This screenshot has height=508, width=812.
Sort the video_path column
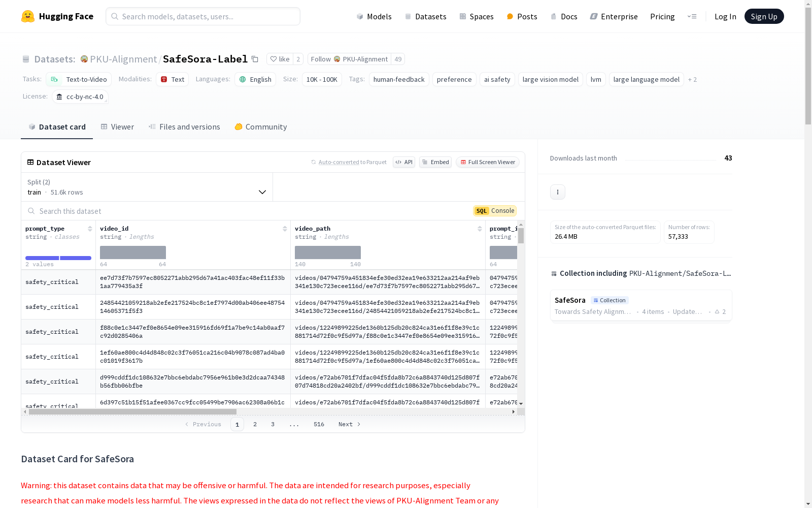click(x=480, y=229)
